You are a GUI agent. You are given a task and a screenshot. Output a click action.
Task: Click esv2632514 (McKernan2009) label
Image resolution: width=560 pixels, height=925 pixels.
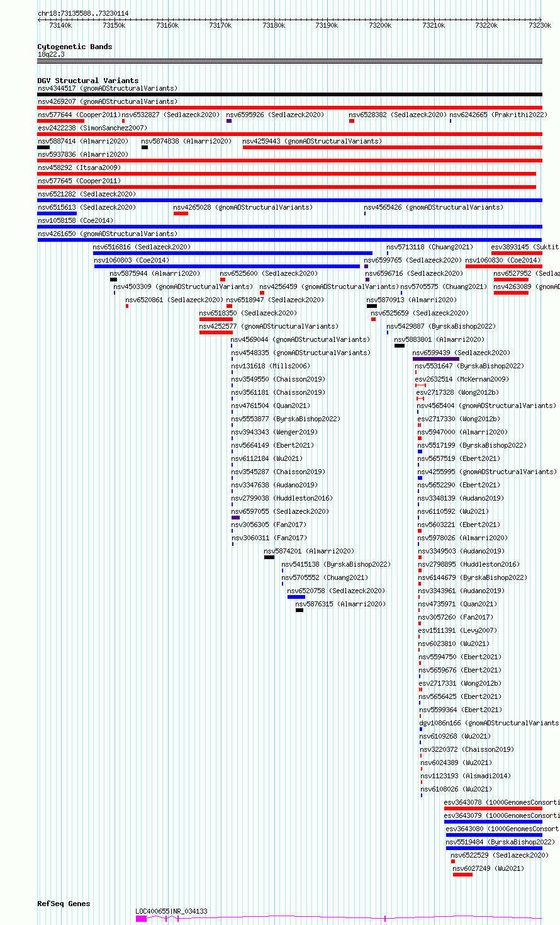coord(462,380)
